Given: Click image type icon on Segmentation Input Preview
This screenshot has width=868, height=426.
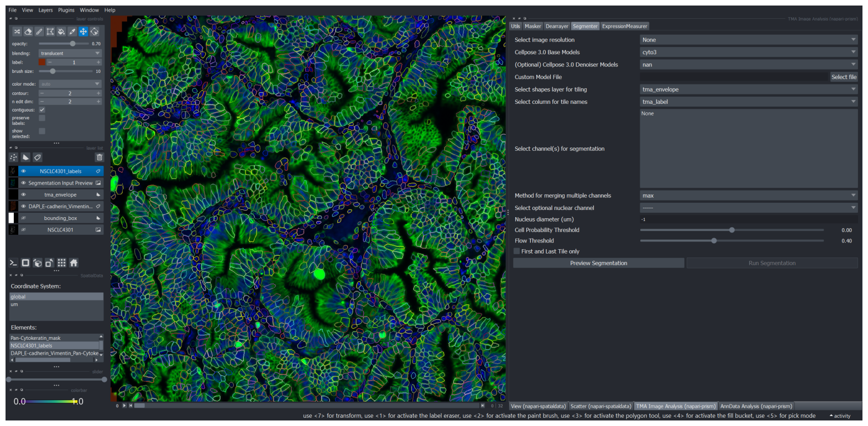Looking at the screenshot, I should point(98,183).
